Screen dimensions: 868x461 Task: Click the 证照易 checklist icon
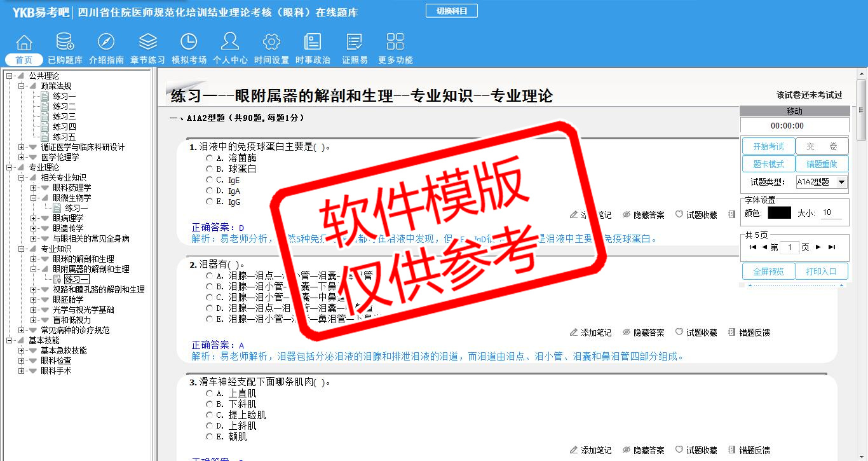[x=355, y=43]
